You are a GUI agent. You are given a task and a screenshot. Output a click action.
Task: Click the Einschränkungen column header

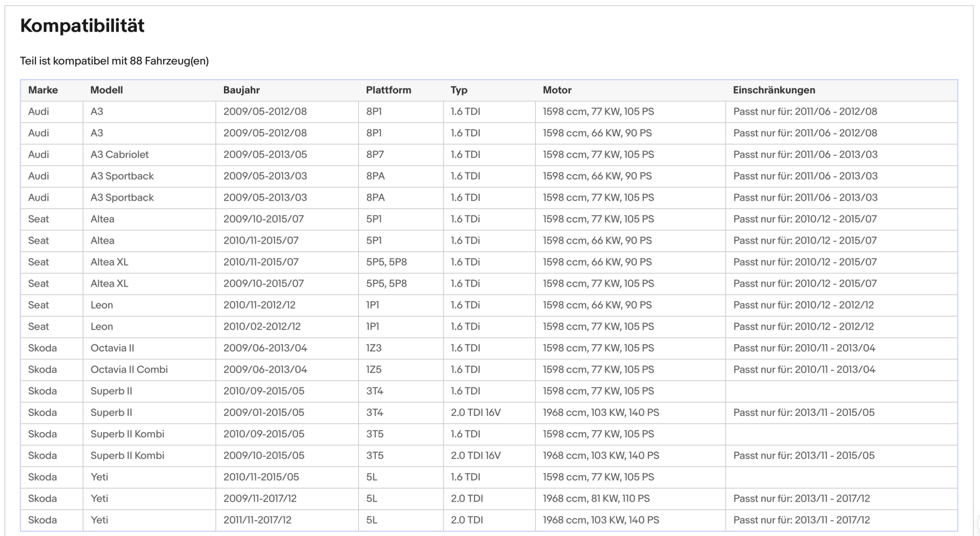pos(774,90)
